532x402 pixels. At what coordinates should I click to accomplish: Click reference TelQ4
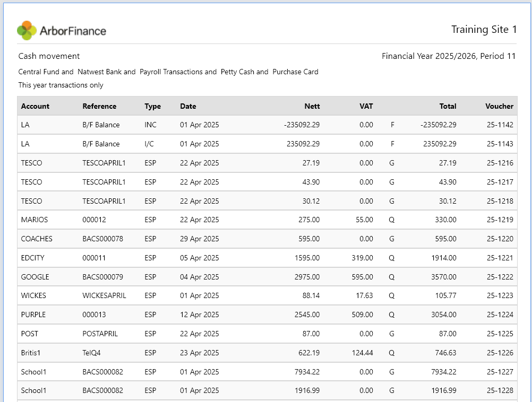(92, 353)
